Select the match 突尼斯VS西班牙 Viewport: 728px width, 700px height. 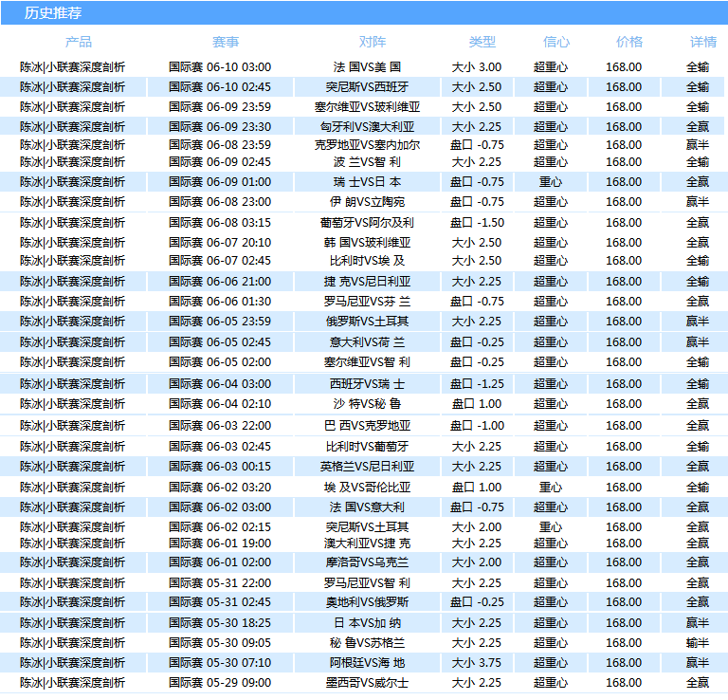coord(367,87)
